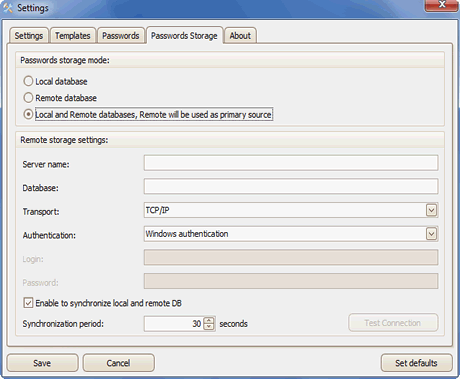The height and width of the screenshot is (379, 460).
Task: Decrease synchronization period with down arrow
Action: [209, 327]
